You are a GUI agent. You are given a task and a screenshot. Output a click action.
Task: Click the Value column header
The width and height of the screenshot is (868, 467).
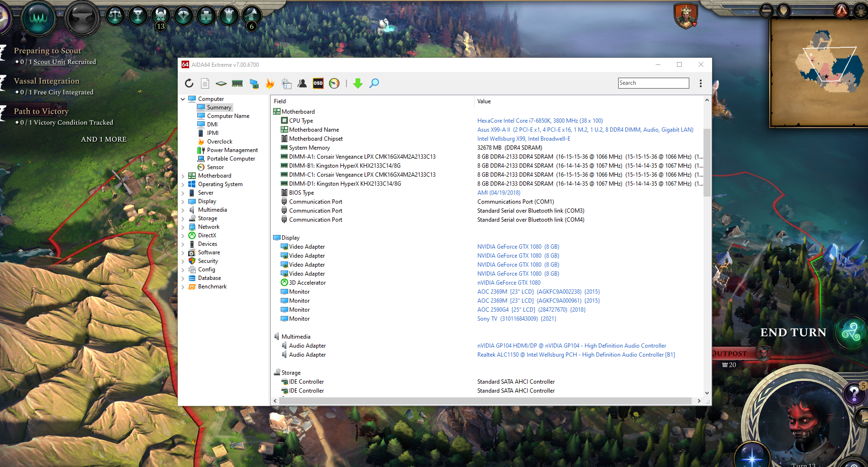[x=484, y=101]
